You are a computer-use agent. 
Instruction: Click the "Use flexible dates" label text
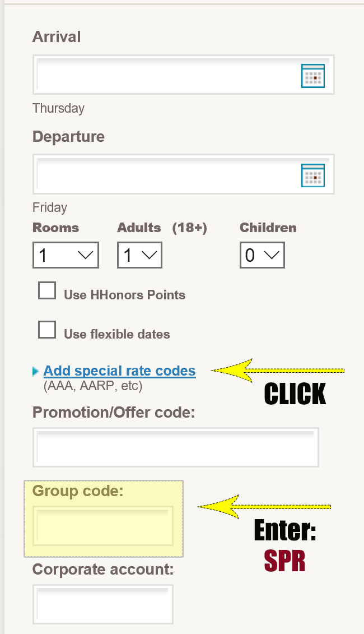116,334
